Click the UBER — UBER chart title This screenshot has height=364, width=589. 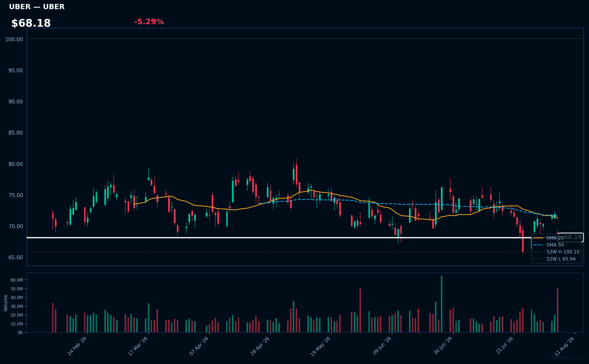pyautogui.click(x=37, y=7)
